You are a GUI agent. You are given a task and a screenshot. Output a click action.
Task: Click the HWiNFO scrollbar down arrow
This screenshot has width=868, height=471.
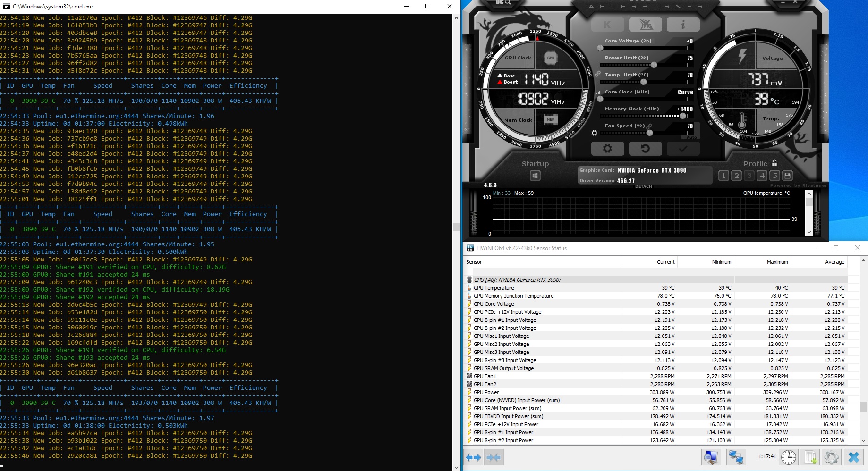click(x=863, y=441)
